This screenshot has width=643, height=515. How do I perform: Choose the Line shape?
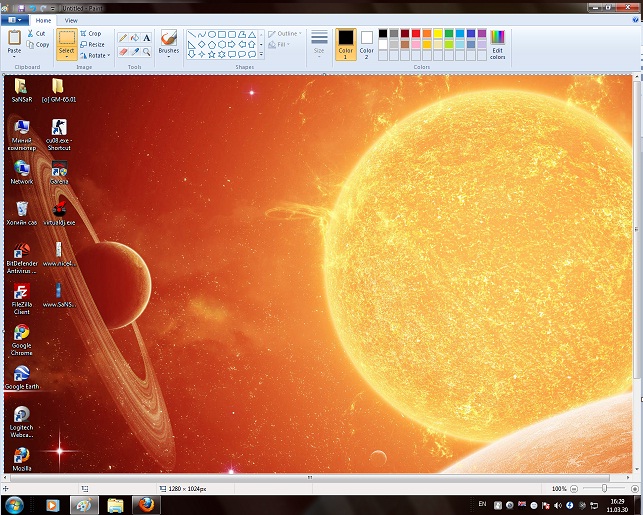pos(192,34)
